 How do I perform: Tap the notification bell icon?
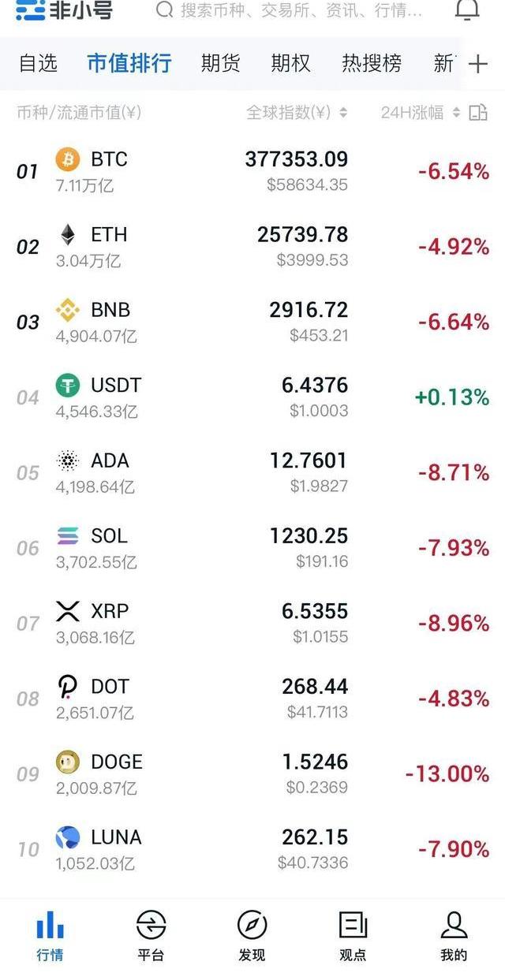467,10
